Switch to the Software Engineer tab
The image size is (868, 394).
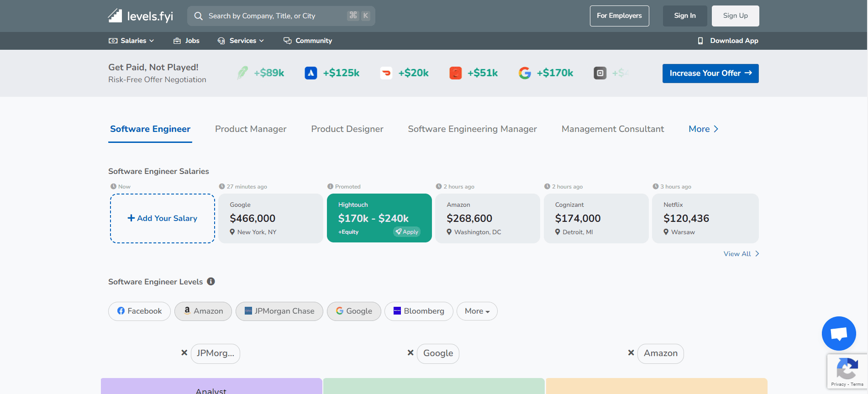150,129
